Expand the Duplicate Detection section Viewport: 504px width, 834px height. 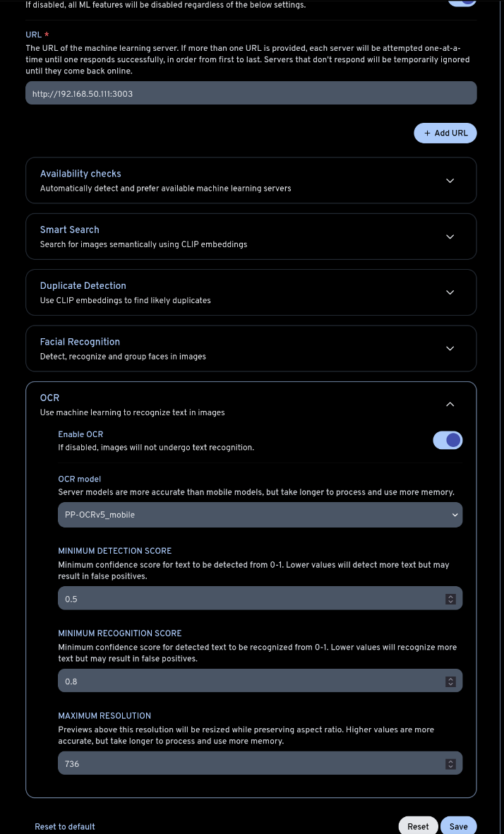click(x=450, y=292)
